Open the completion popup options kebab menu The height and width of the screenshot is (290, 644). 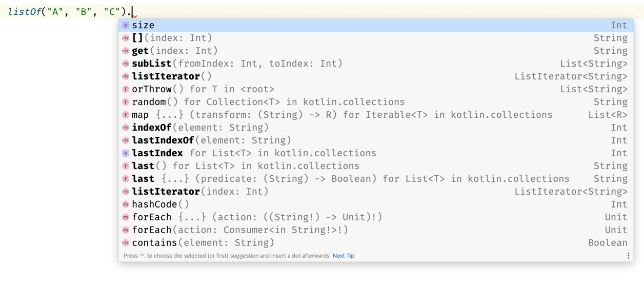[628, 256]
